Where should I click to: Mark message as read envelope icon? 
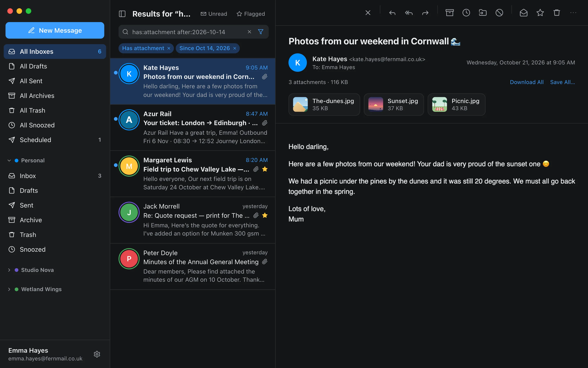(523, 13)
